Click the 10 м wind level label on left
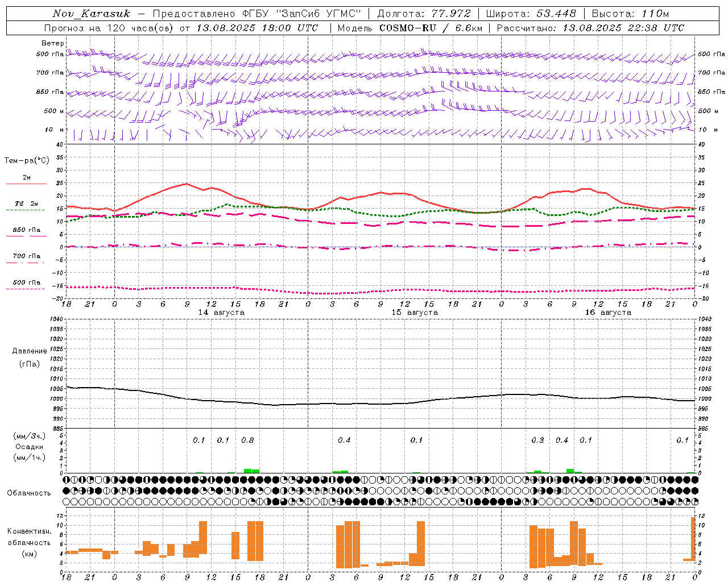728x582 pixels. point(55,130)
